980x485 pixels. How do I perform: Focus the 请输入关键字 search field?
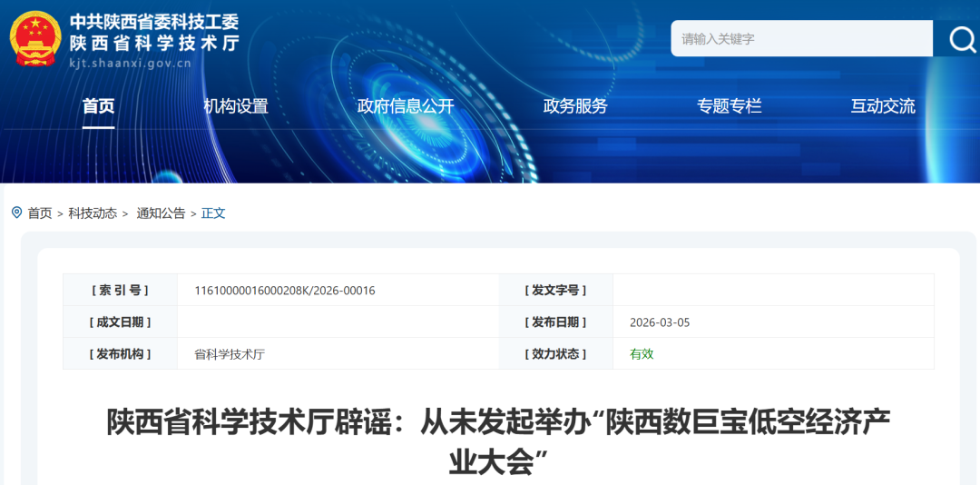point(801,39)
